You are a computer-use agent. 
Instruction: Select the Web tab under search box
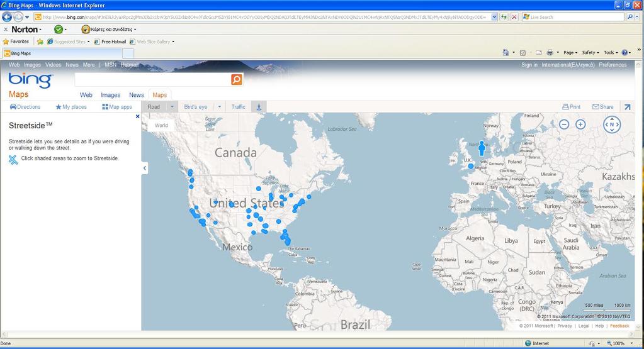tap(86, 95)
